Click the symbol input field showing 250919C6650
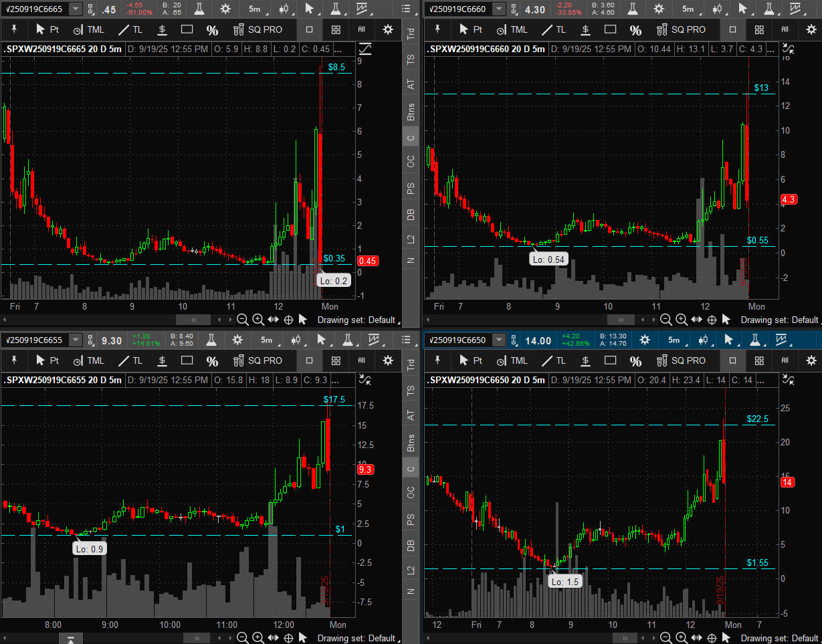822x644 pixels. tap(457, 340)
